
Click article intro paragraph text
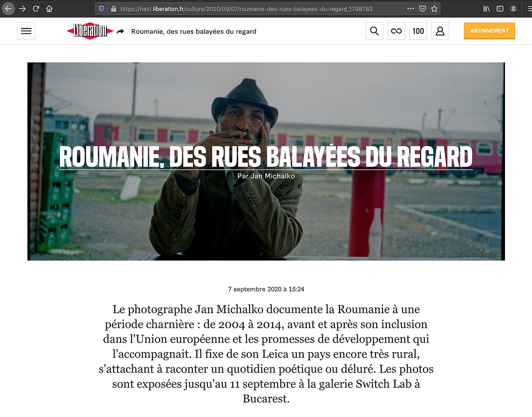tap(266, 354)
